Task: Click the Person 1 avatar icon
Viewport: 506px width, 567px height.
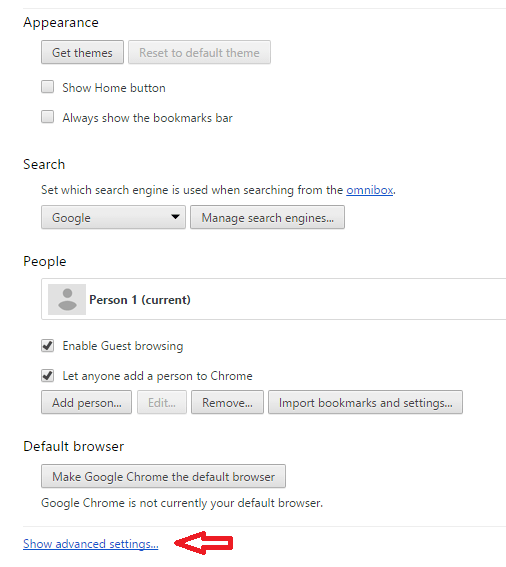Action: 67,299
